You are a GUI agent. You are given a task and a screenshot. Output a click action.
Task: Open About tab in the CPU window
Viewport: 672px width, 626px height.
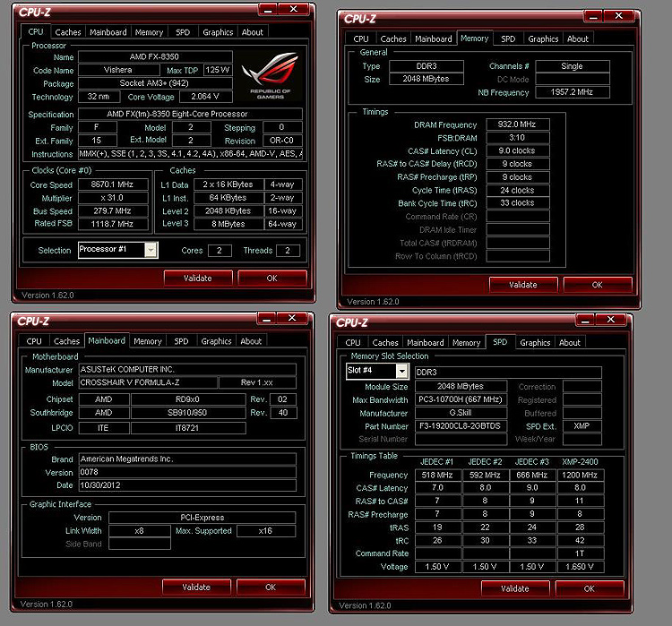click(x=252, y=32)
